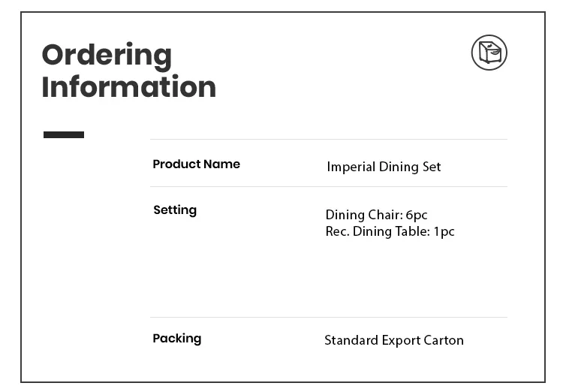Click the divider line above Packing row

pos(328,317)
